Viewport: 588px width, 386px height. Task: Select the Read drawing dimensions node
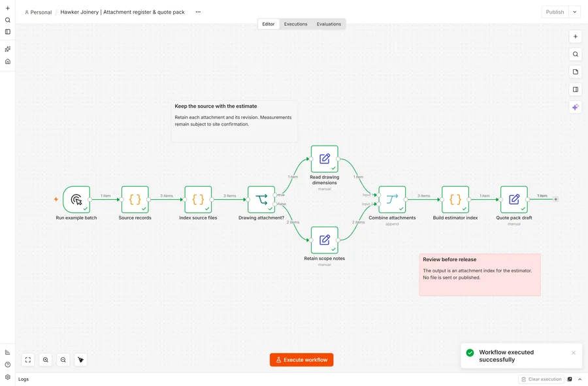coord(324,159)
